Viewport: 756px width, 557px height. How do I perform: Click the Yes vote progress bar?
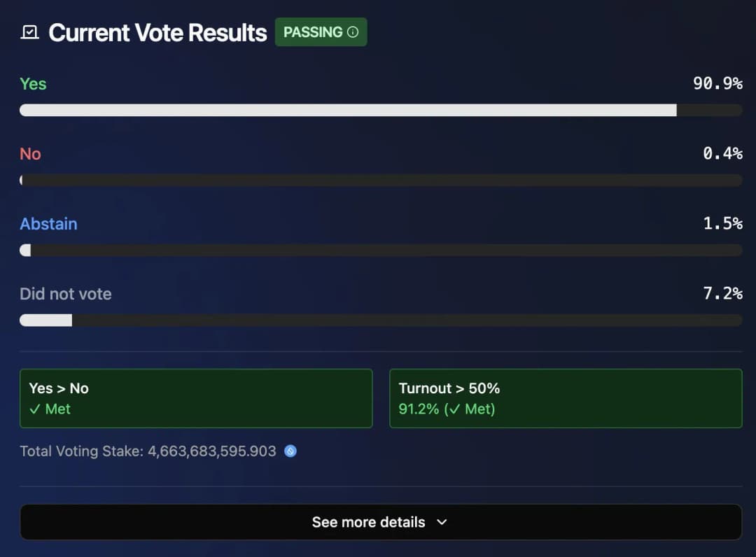381,111
